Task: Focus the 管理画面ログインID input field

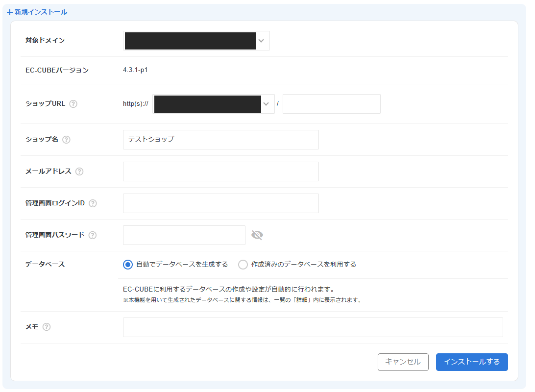Action: [x=221, y=203]
